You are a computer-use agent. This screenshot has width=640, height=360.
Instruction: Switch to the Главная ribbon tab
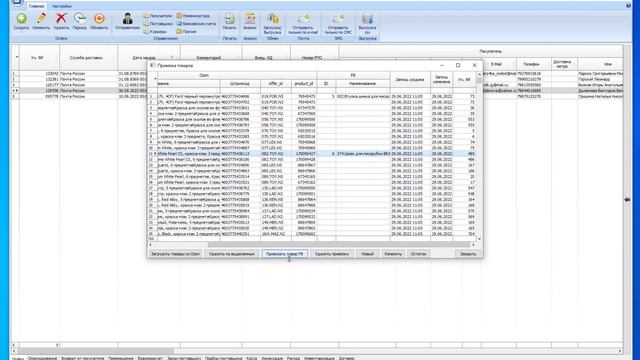[36, 6]
